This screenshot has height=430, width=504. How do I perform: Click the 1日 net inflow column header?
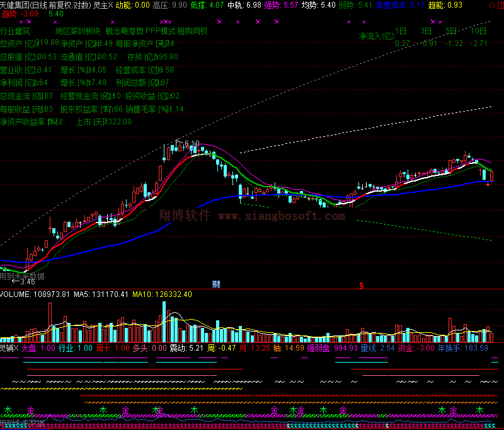(401, 31)
